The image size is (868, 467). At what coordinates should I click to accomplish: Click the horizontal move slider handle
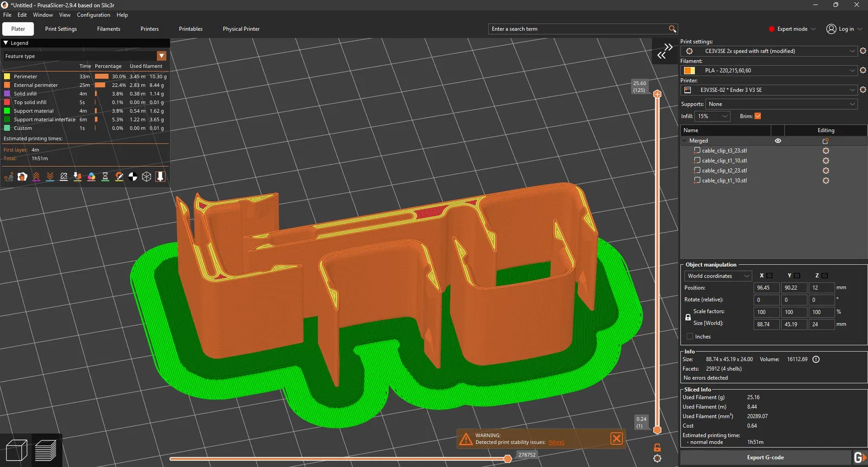tap(508, 459)
